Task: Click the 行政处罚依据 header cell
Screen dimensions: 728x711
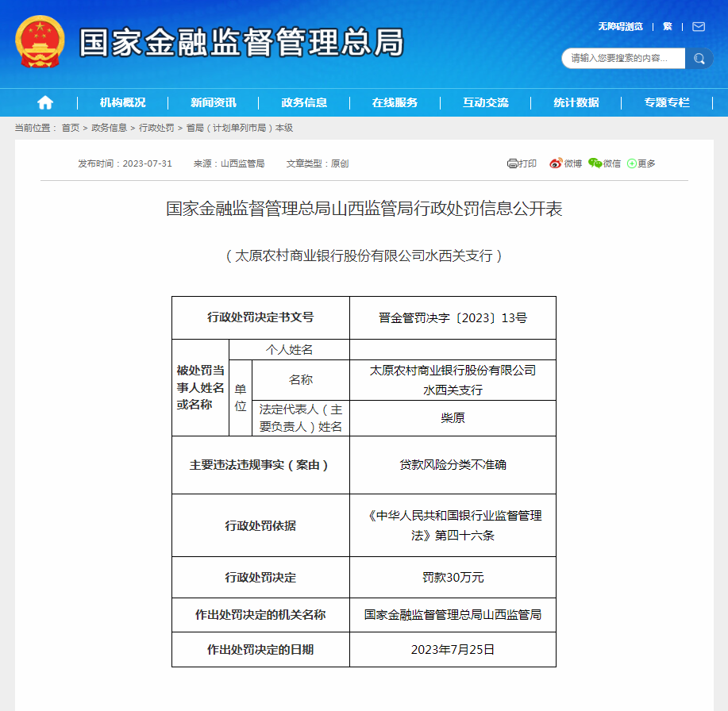Action: [x=260, y=525]
